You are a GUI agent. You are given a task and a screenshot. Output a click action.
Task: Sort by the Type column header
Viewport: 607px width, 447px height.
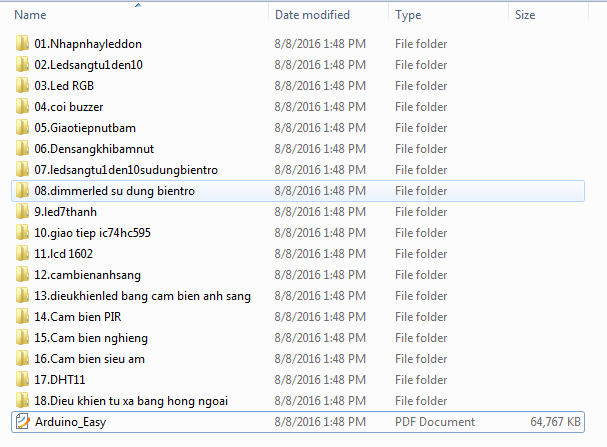[x=408, y=15]
